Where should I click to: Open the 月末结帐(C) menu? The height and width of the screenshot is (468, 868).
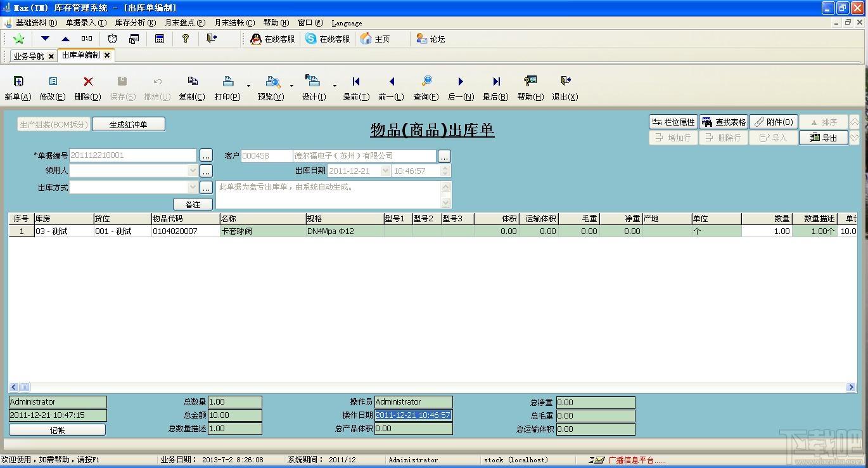pos(234,23)
